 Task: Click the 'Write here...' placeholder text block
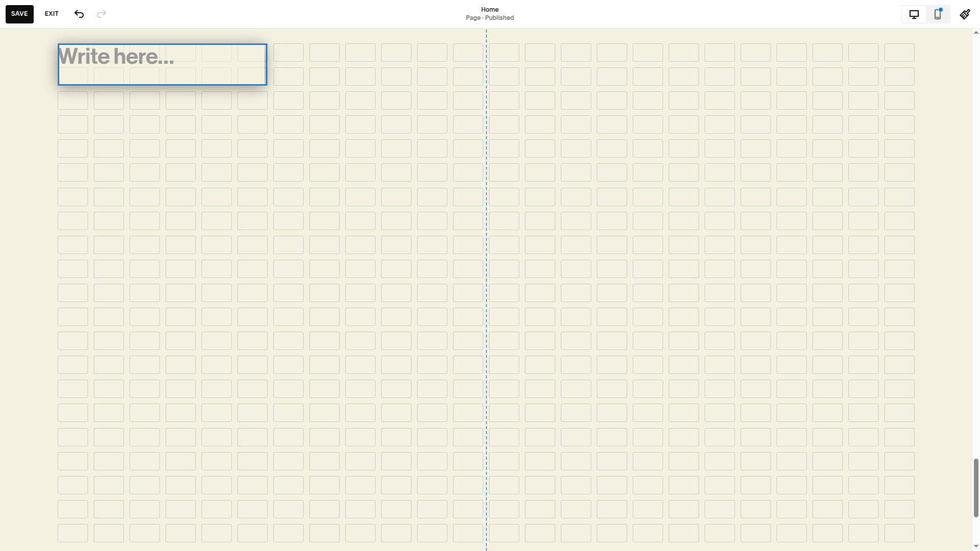117,57
